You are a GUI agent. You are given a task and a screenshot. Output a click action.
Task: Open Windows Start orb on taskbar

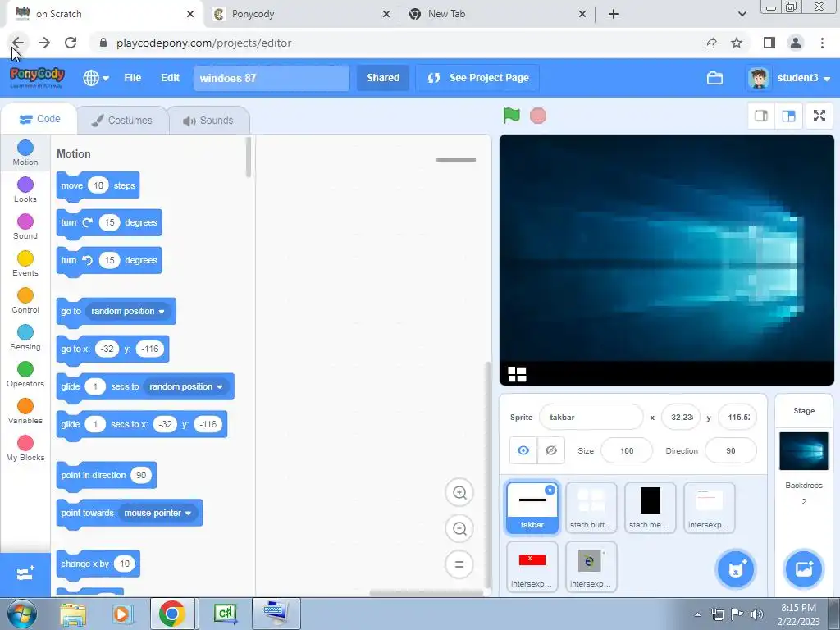(21, 614)
